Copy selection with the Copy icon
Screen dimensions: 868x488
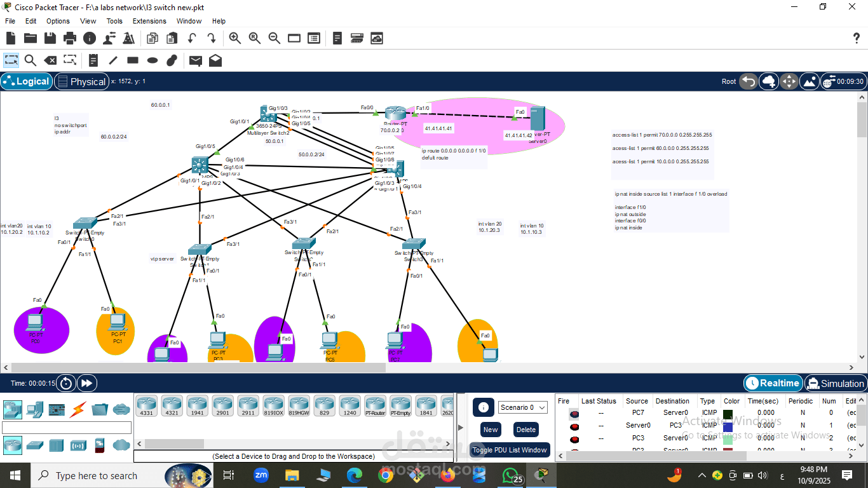point(153,38)
